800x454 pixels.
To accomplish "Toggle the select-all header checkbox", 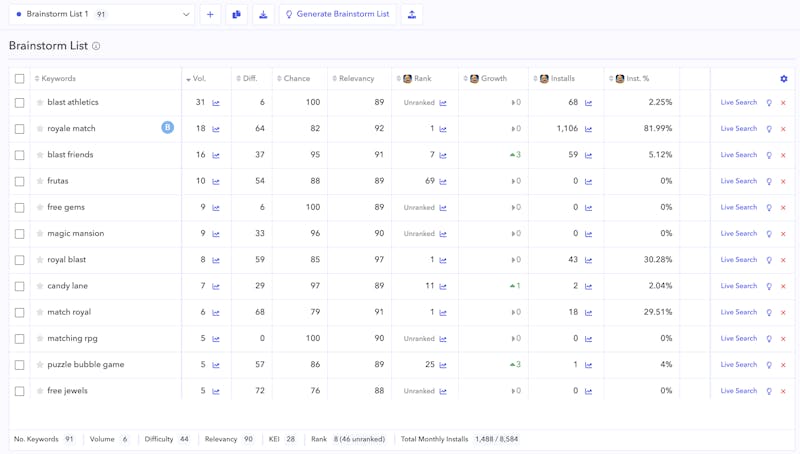I will (x=19, y=79).
